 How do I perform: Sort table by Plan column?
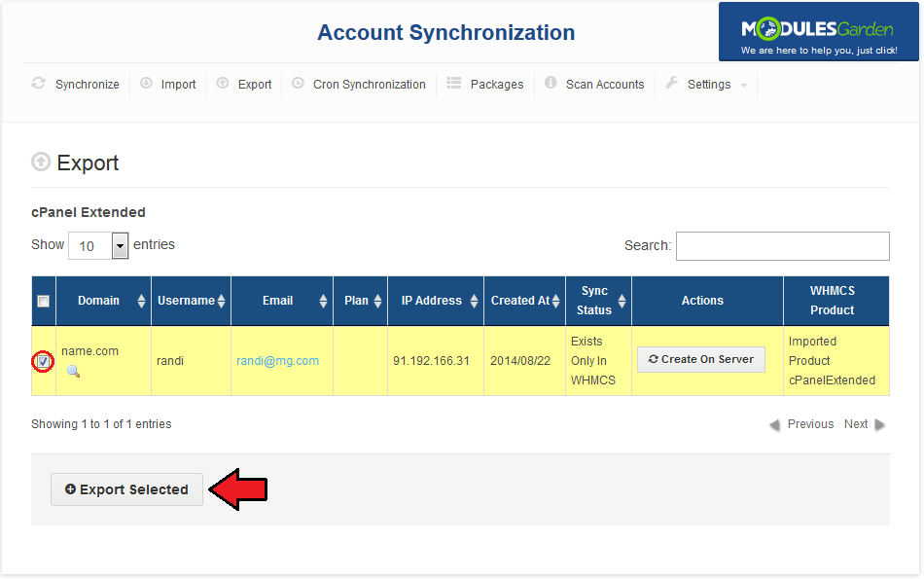(x=377, y=301)
